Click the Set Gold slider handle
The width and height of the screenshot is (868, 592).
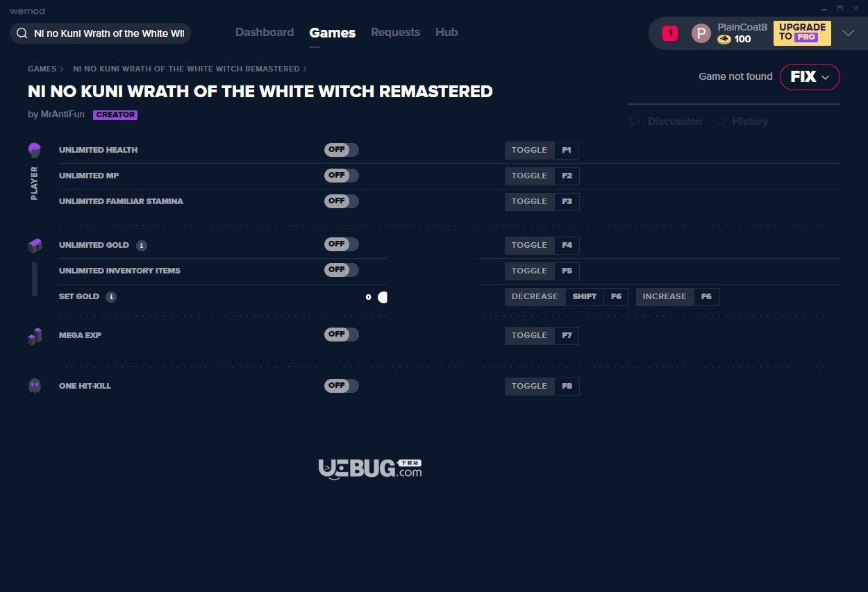[382, 297]
